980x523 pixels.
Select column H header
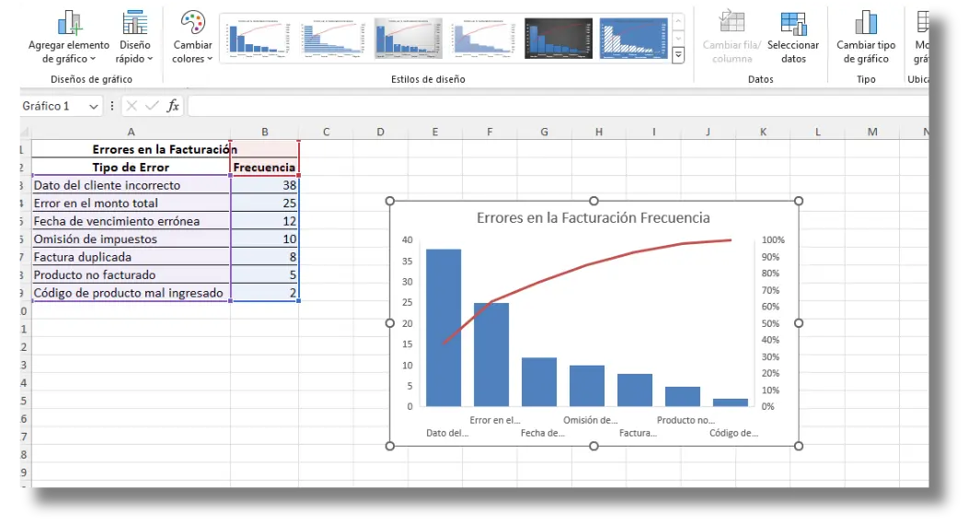599,132
